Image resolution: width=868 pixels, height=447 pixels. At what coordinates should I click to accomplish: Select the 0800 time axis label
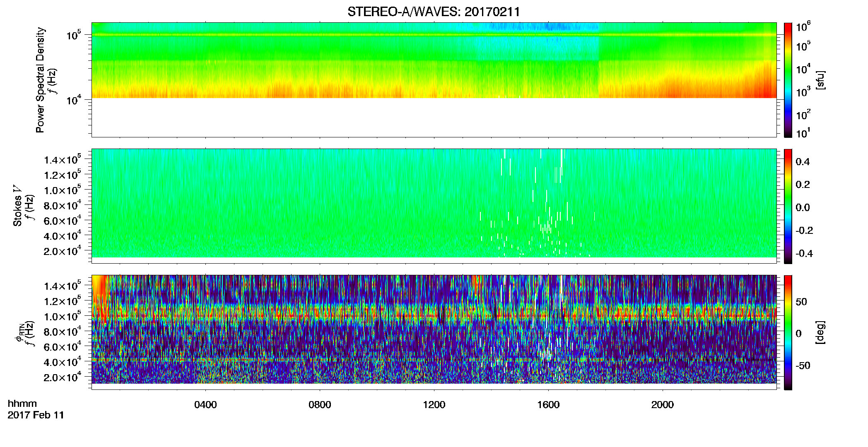click(x=320, y=405)
